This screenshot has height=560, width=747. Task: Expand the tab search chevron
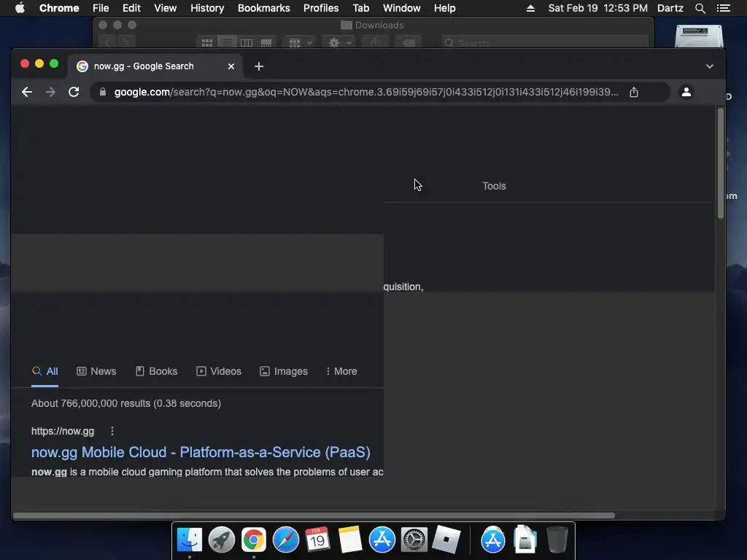pyautogui.click(x=709, y=66)
